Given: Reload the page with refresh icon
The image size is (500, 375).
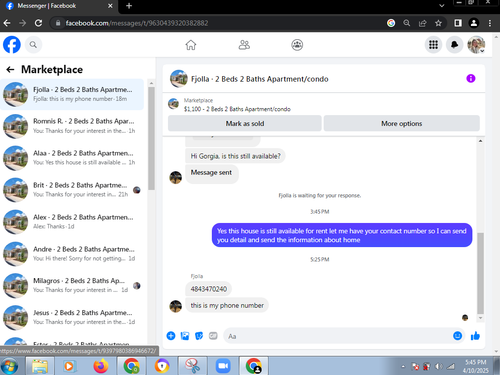Looking at the screenshot, I should pyautogui.click(x=38, y=23).
